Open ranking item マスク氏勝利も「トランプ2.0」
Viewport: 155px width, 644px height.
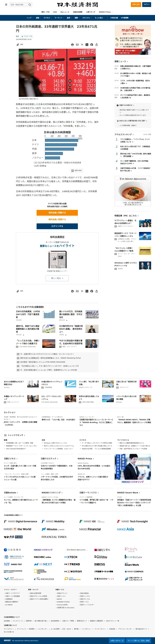click(x=135, y=141)
